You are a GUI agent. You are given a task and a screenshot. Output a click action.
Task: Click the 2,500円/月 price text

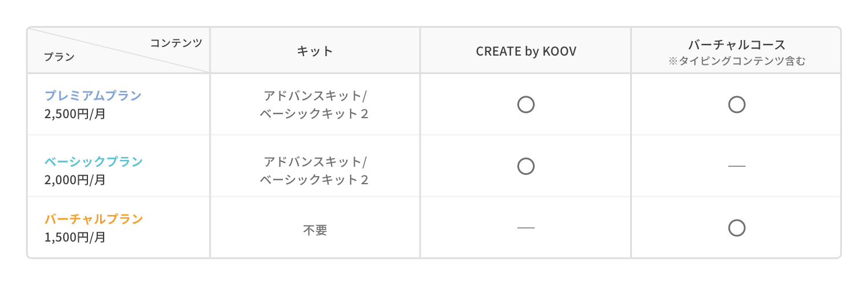[x=75, y=114]
